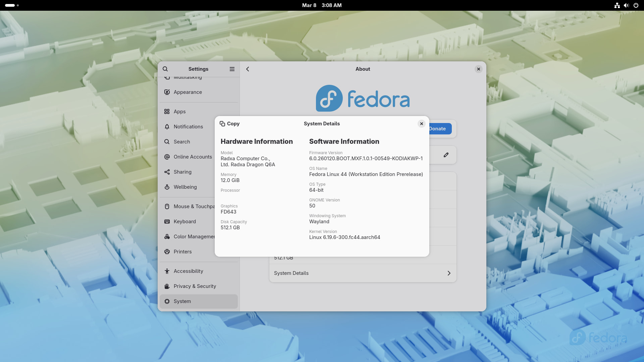Click the Online Accounts at-sign icon
The height and width of the screenshot is (362, 644).
point(167,157)
